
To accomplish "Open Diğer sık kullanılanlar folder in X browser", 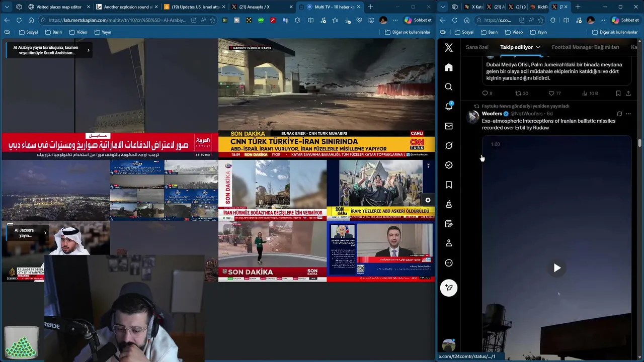I will coord(615,32).
